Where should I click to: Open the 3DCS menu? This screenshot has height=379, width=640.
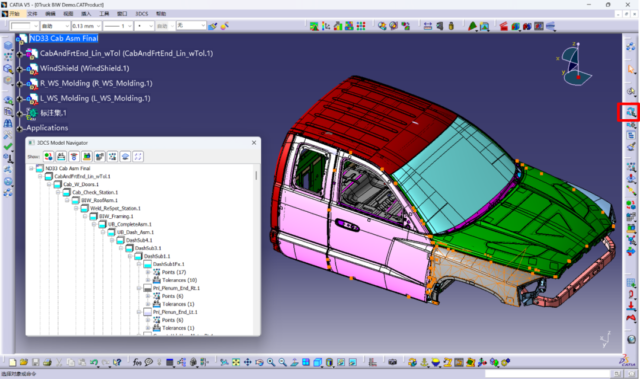pos(142,14)
